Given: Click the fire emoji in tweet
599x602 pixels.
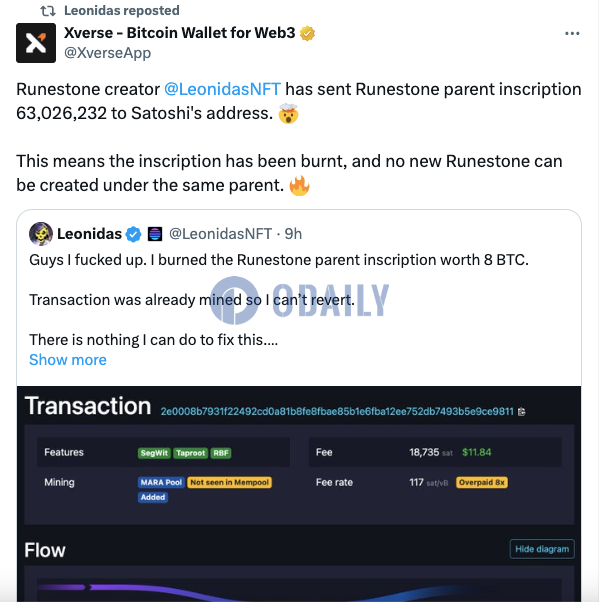Looking at the screenshot, I should (300, 186).
